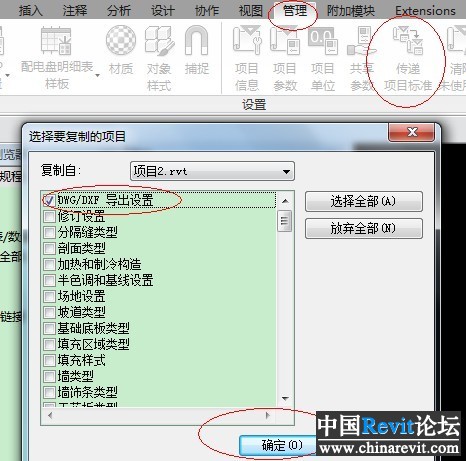Click 选择全部(A) button

click(x=364, y=201)
